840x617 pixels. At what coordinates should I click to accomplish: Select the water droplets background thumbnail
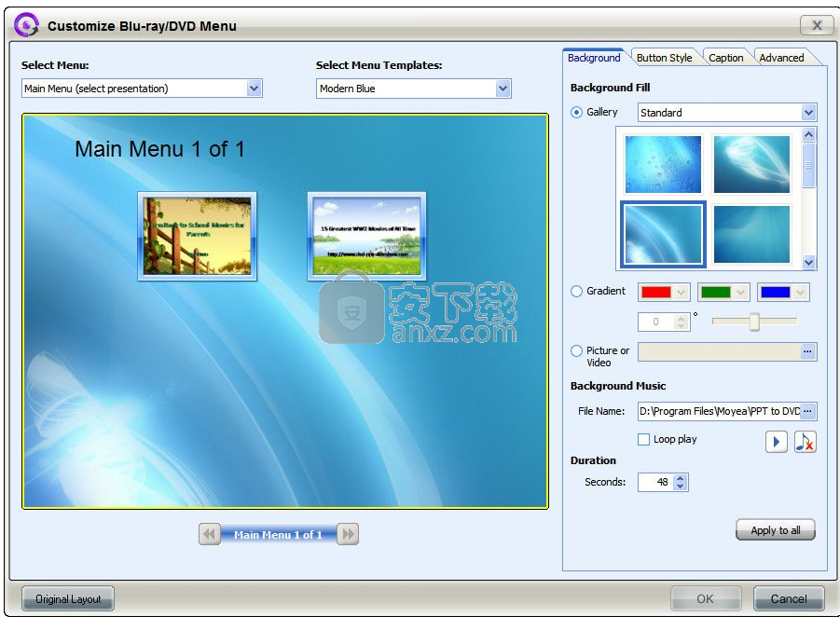click(x=663, y=164)
